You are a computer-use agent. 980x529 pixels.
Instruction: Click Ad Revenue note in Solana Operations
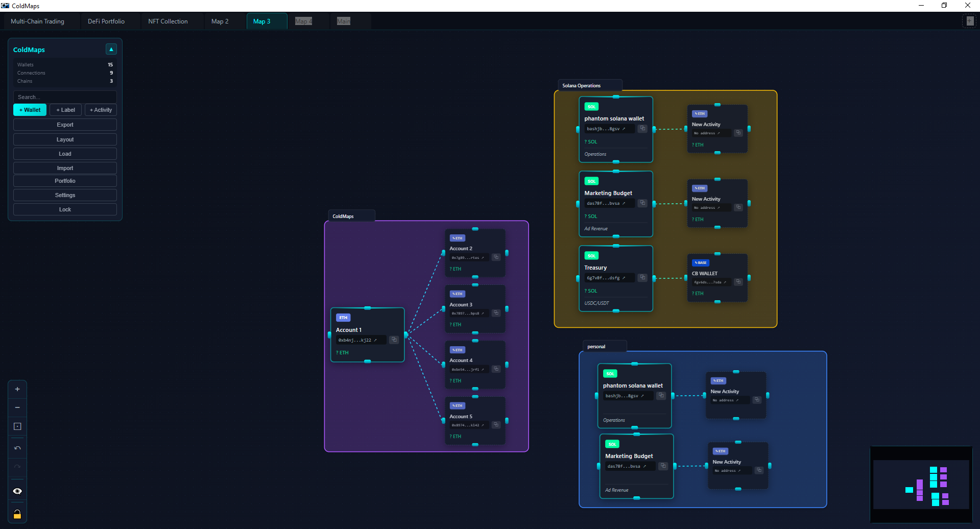[596, 229]
